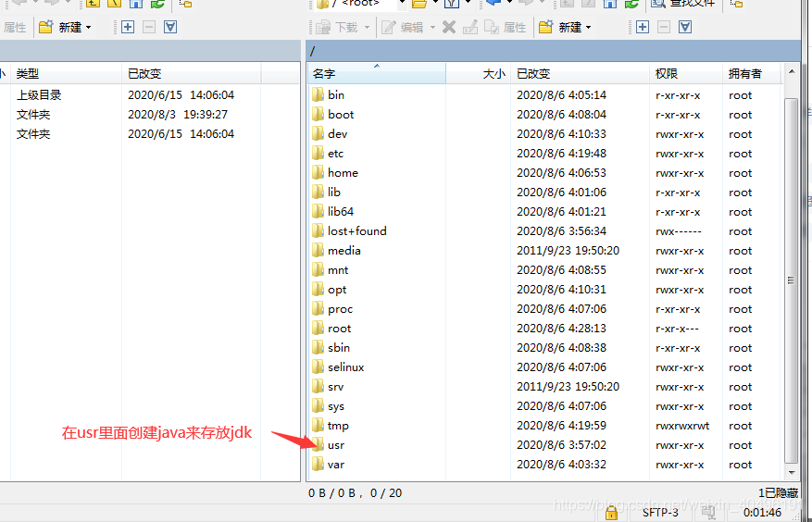Expand the arrow beside the filter funnel icon
Viewport: 812px width, 522px height.
tap(468, 4)
